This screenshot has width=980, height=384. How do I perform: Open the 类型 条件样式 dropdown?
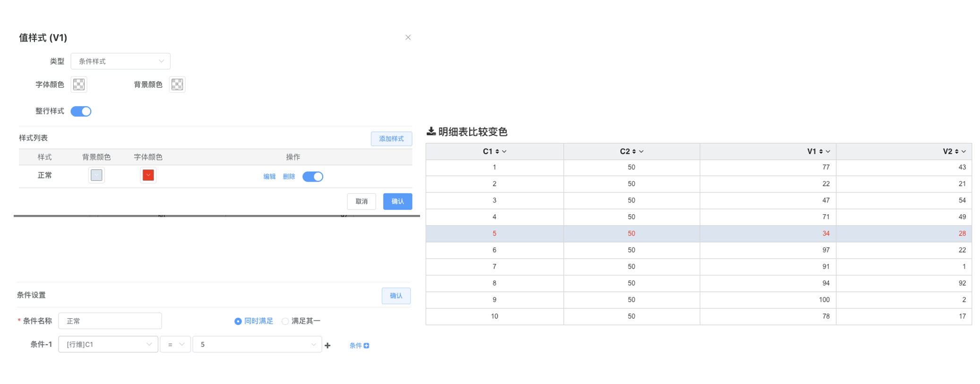(120, 61)
